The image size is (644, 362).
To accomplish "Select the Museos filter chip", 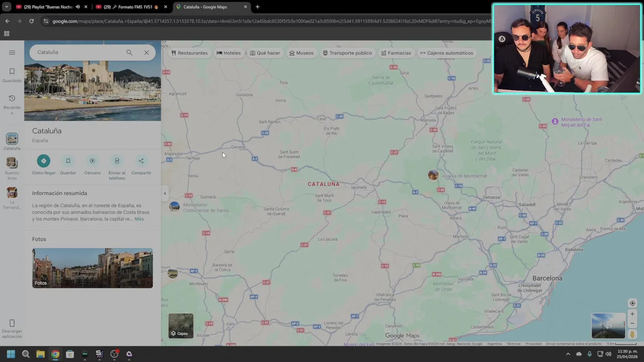I will coord(301,53).
